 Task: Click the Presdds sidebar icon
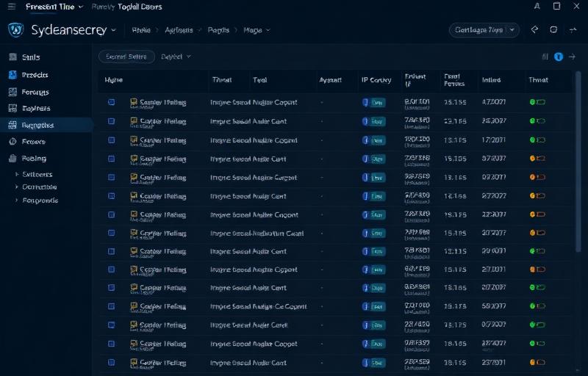[x=12, y=75]
